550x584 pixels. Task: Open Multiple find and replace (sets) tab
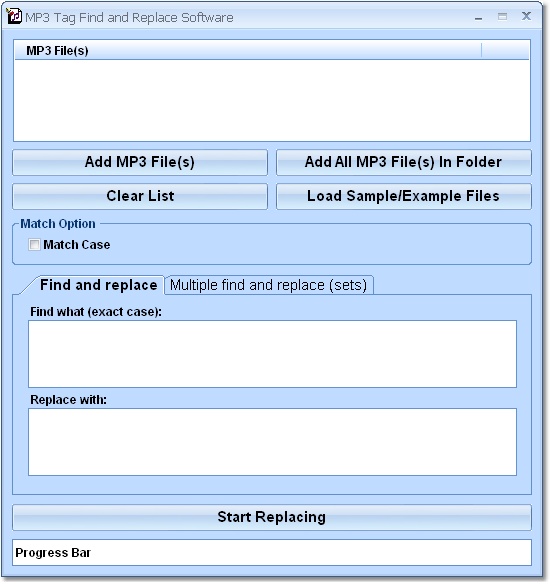coord(268,285)
